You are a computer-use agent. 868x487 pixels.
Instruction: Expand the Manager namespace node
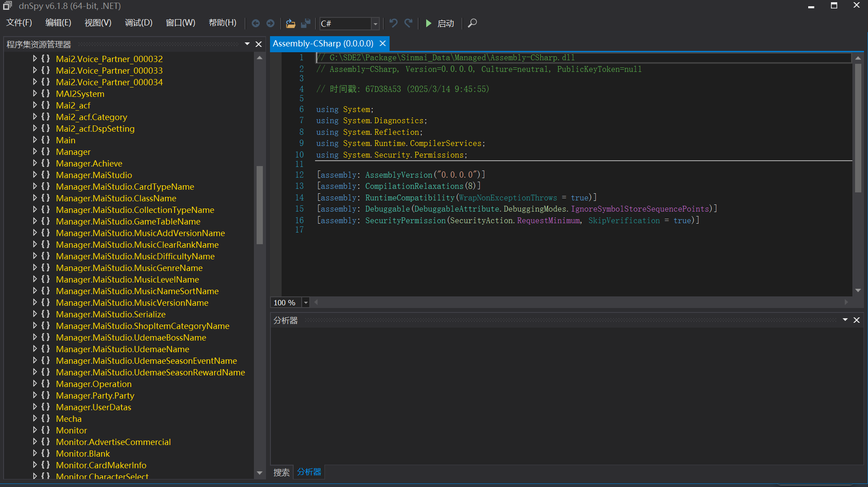click(35, 151)
